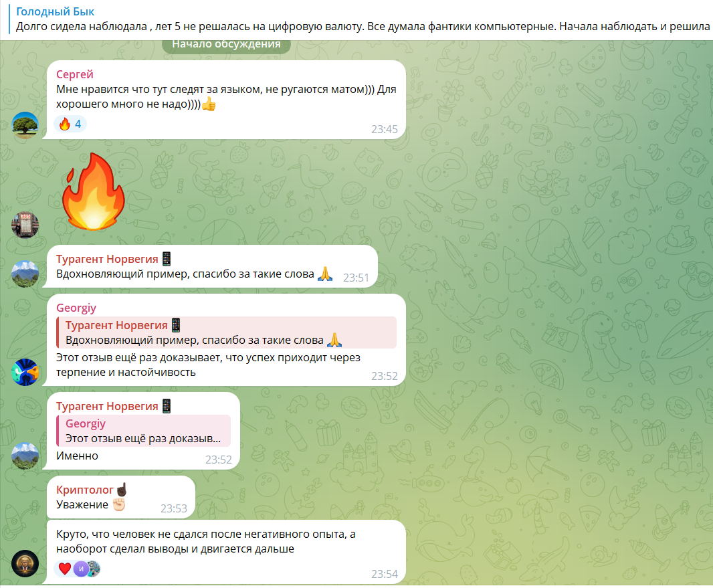Open Турагент Норвегия's mountain avatar at 23:51
The height and width of the screenshot is (588, 713).
[x=25, y=274]
